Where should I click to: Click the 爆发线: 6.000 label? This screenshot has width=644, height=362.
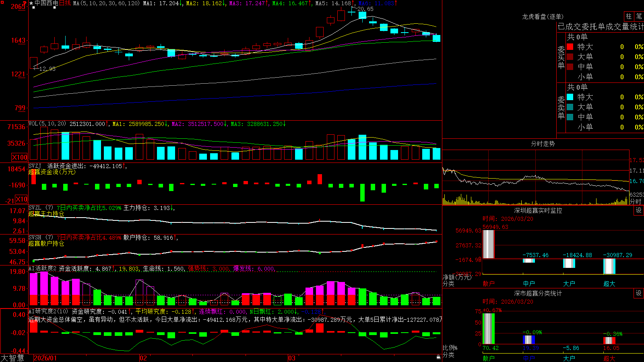click(x=254, y=269)
